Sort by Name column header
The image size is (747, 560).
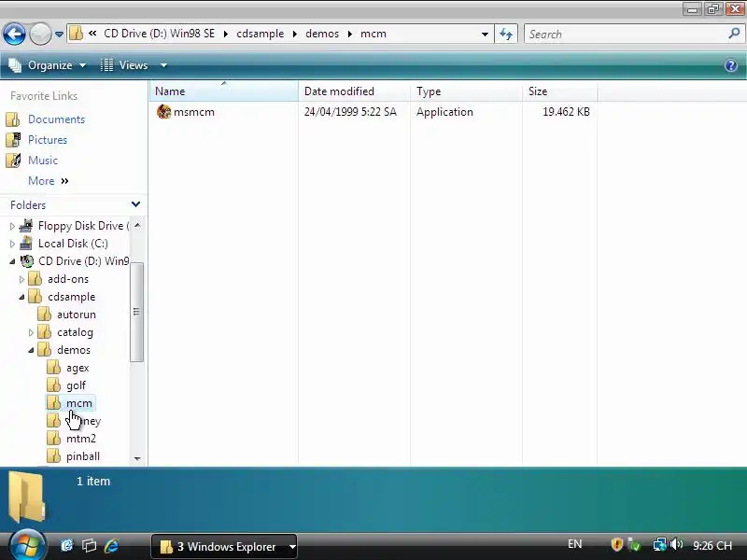coord(224,91)
